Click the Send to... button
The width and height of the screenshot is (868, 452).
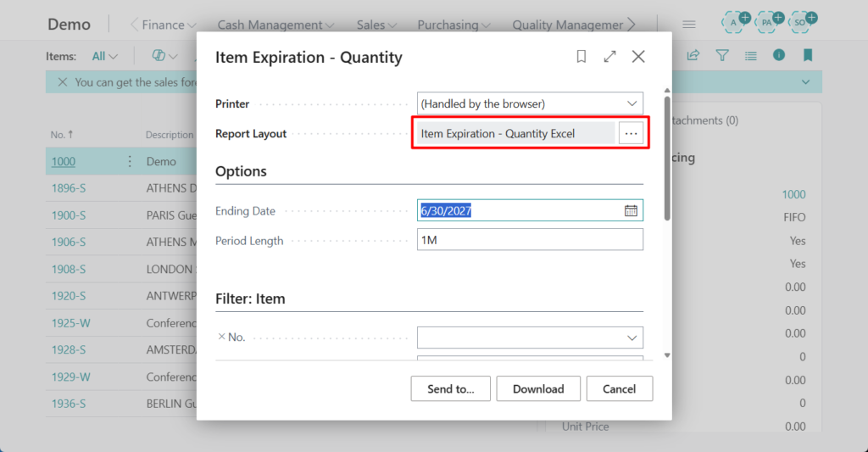451,388
